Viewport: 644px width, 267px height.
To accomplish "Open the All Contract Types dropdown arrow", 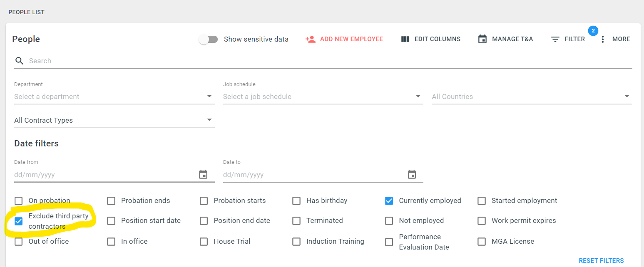I will point(209,120).
